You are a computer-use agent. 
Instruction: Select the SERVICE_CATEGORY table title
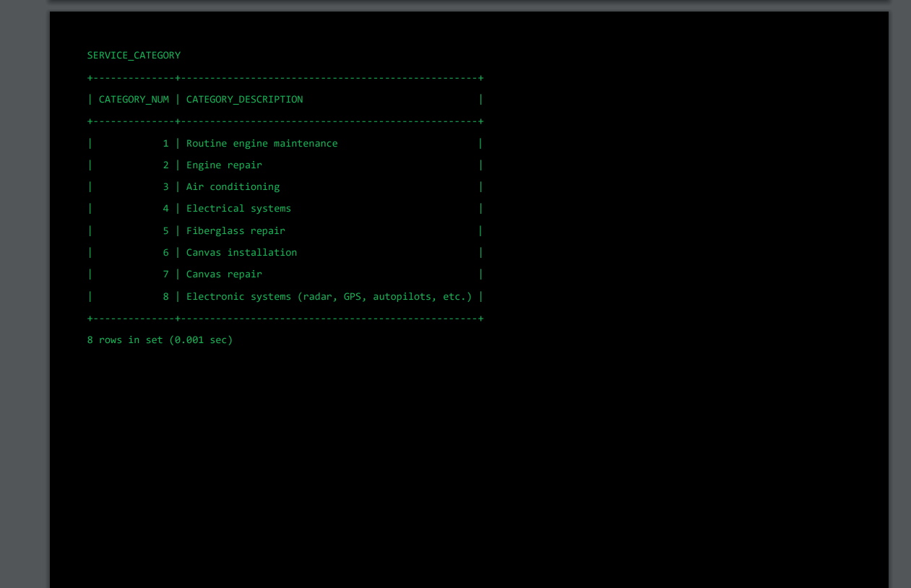[134, 55]
